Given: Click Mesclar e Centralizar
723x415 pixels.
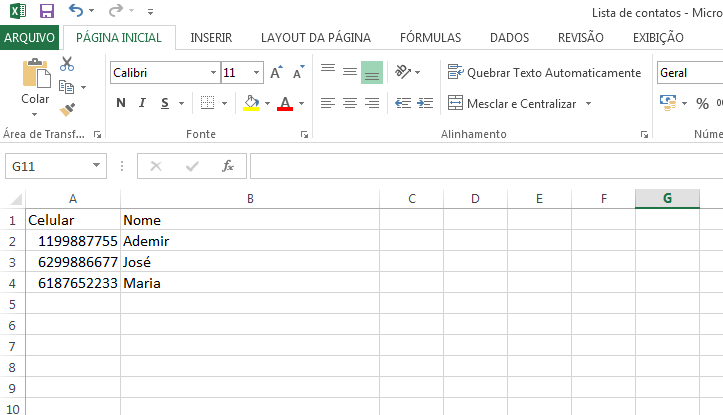Looking at the screenshot, I should (x=513, y=103).
